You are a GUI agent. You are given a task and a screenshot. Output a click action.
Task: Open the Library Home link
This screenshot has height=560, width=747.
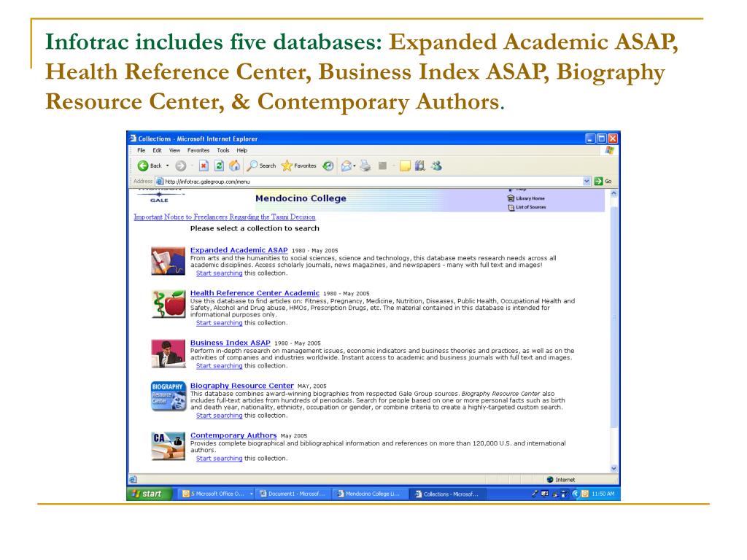coord(527,198)
